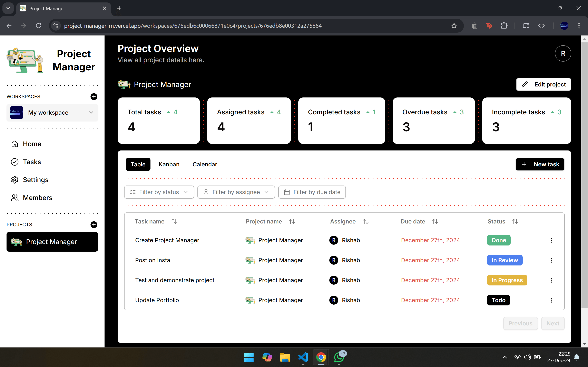
Task: Open the Filter by assignee dropdown
Action: coord(236,192)
